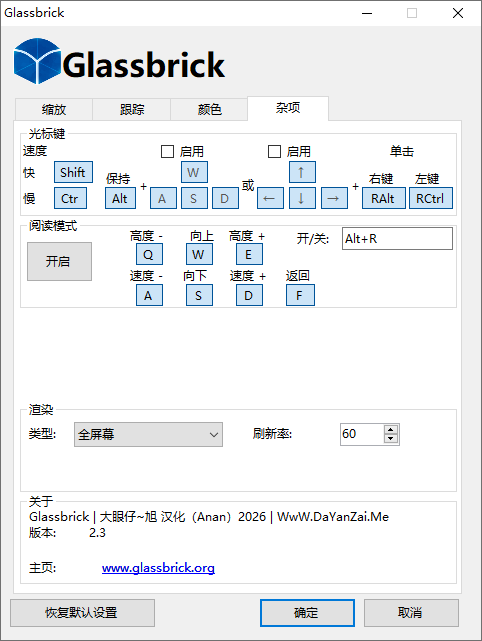Screen dimensions: 482x641
Task: Click the 取消 button
Action: click(x=411, y=613)
